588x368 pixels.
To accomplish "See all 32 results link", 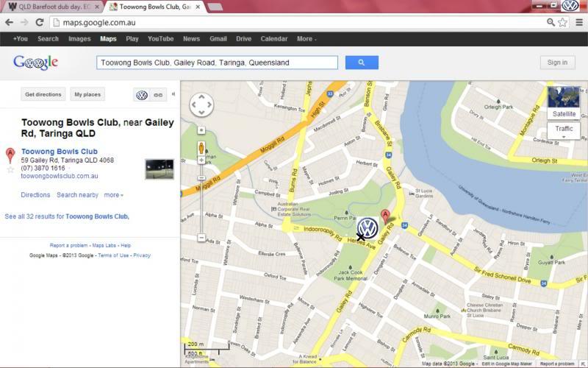I will (67, 216).
